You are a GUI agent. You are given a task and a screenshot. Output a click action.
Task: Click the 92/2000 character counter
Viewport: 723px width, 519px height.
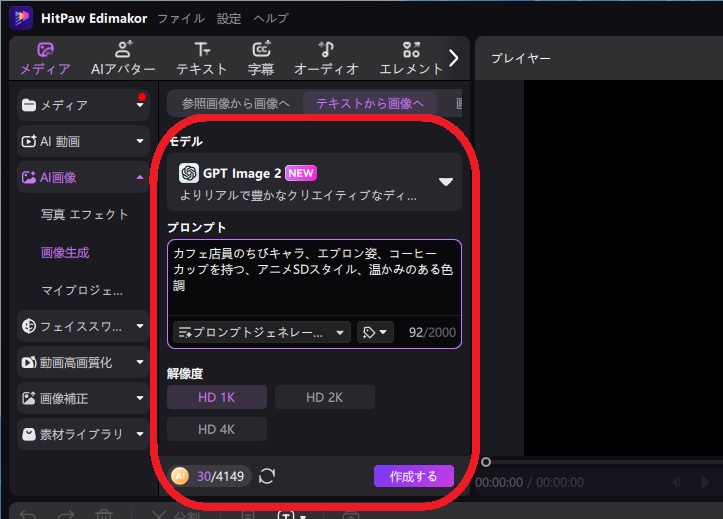pos(432,332)
